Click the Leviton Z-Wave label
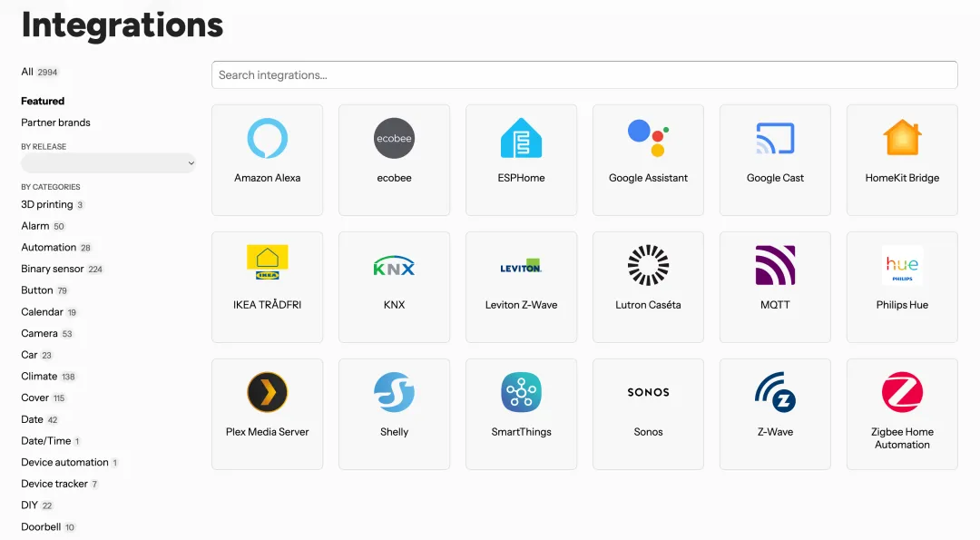The height and width of the screenshot is (540, 980). 521,305
